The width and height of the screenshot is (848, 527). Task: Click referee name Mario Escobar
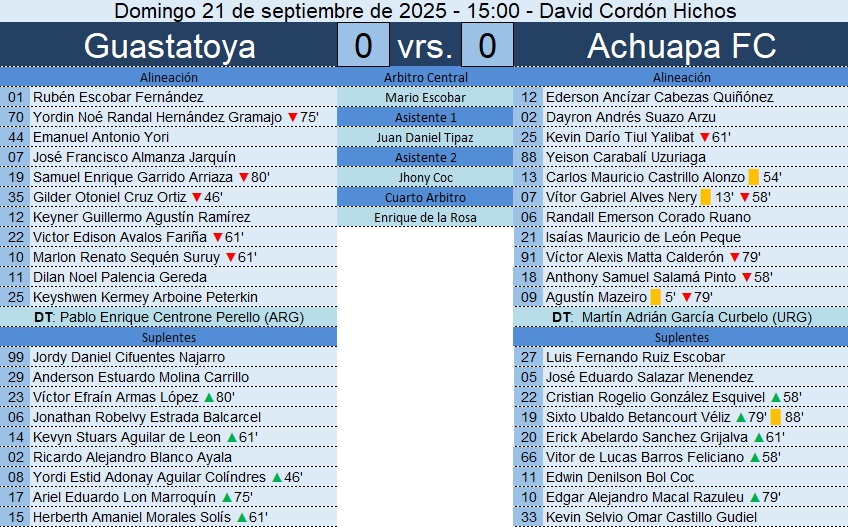[x=425, y=97]
